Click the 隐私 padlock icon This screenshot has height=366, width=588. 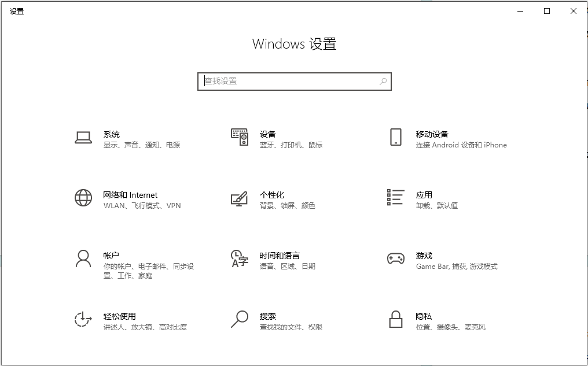coord(396,319)
